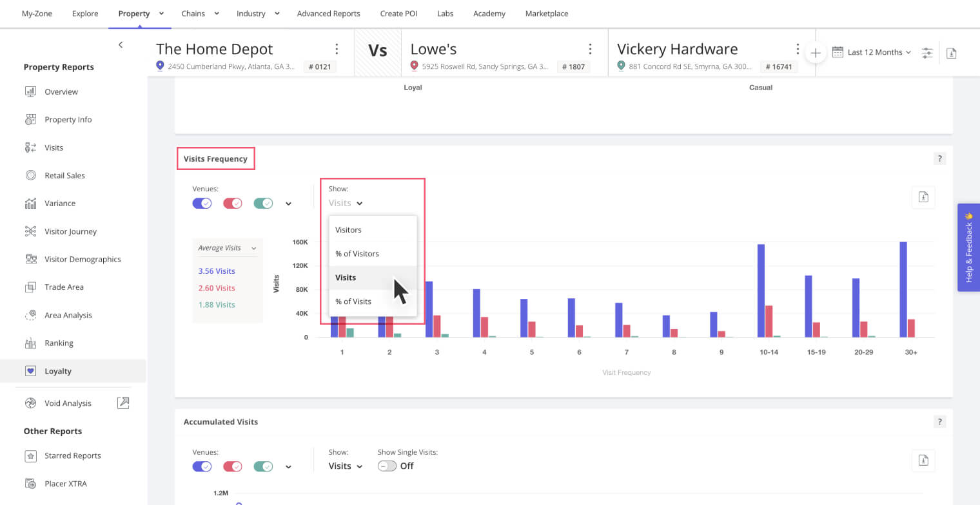
Task: Toggle red venue in Accumulated Visits
Action: point(233,466)
